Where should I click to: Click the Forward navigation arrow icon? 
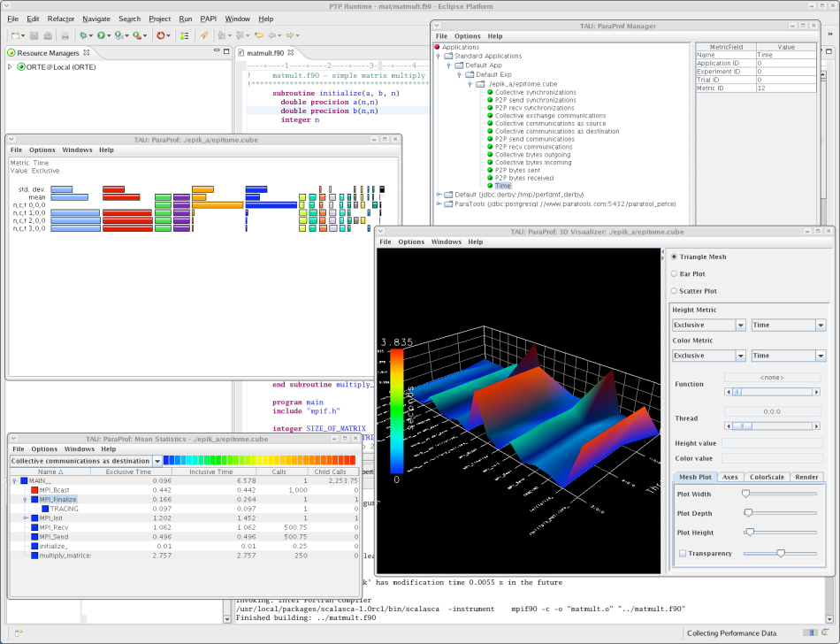(x=290, y=35)
